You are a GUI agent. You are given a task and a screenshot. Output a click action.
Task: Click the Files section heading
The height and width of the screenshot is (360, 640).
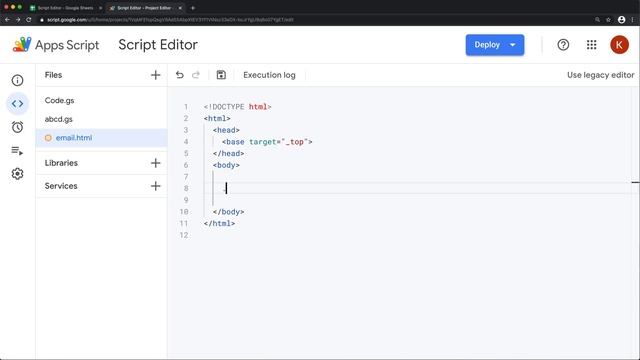point(53,75)
